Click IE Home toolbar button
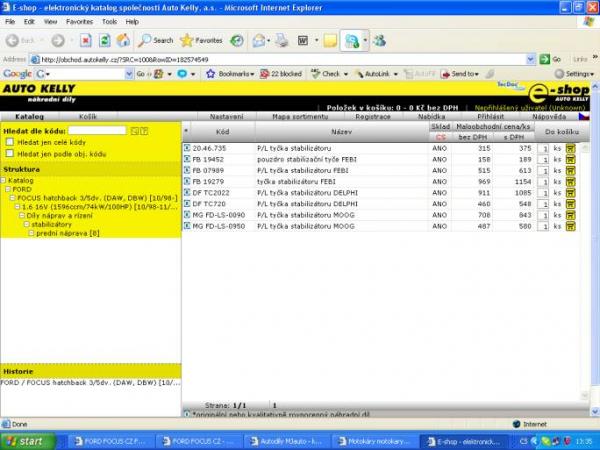This screenshot has height=450, width=600. [122, 41]
